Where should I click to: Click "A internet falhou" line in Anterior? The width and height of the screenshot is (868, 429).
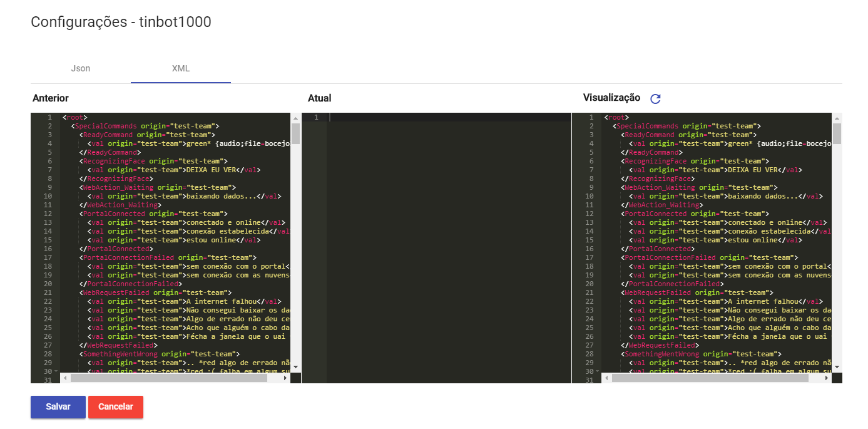(183, 301)
